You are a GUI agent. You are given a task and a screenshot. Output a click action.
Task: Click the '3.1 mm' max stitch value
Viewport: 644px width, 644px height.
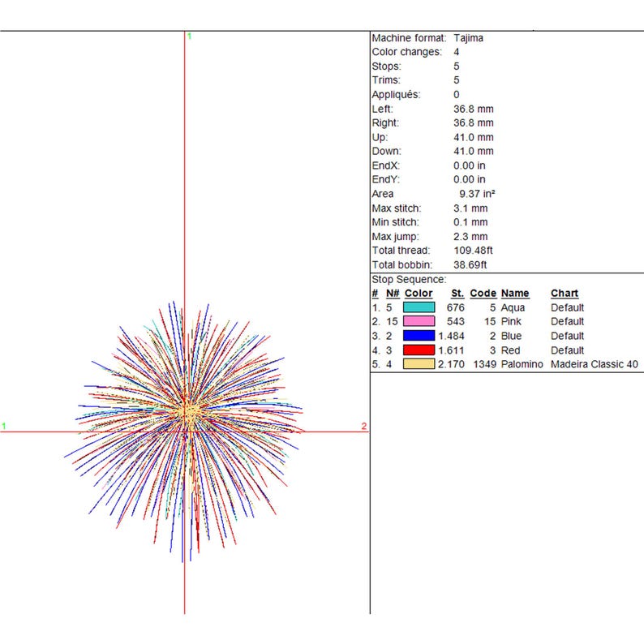470,208
